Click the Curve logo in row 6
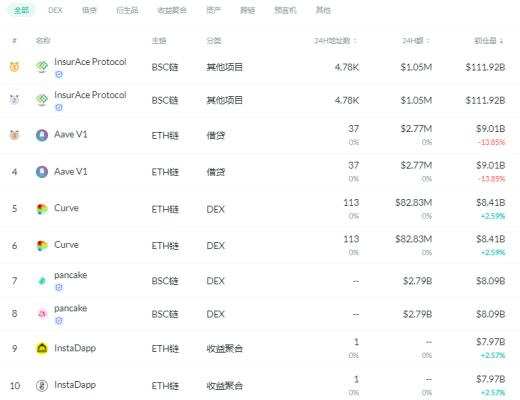 [x=42, y=246]
